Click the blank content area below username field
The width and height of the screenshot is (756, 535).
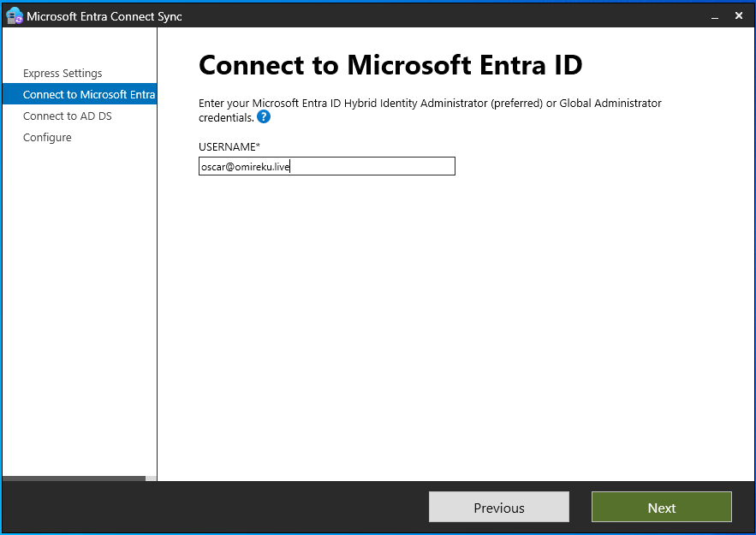click(454, 325)
